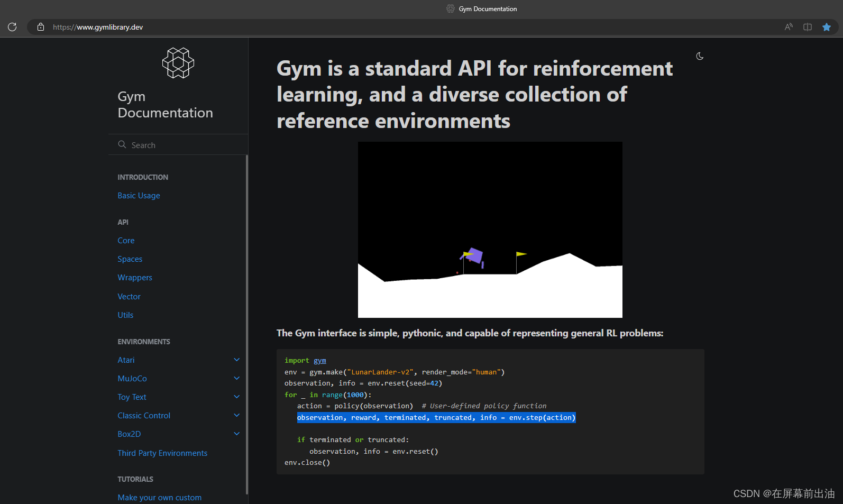Open the Box2D link
The width and height of the screenshot is (843, 504).
(x=129, y=434)
